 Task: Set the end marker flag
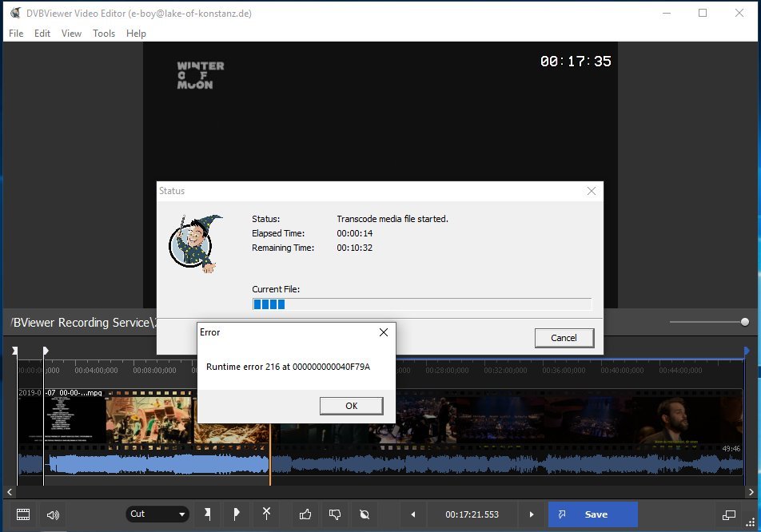[237, 514]
